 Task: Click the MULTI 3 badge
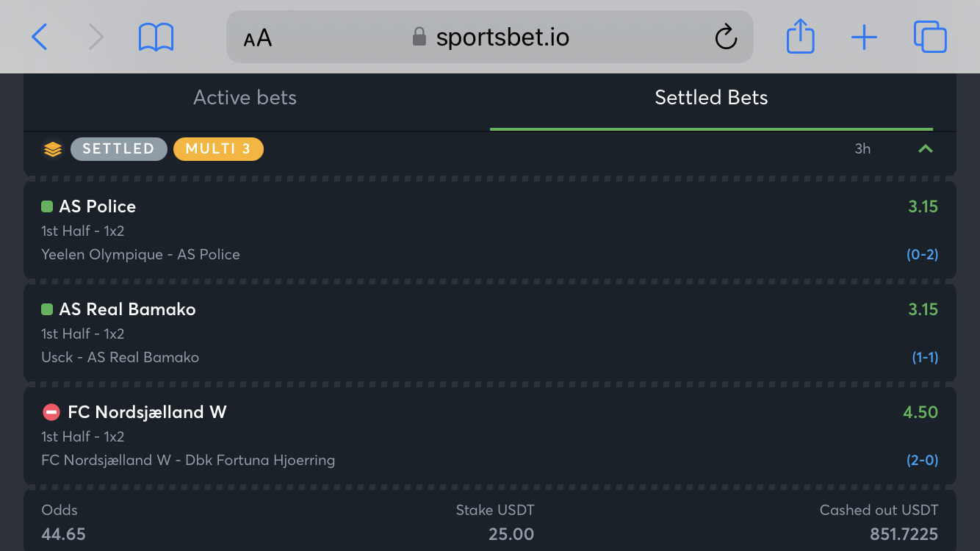218,149
